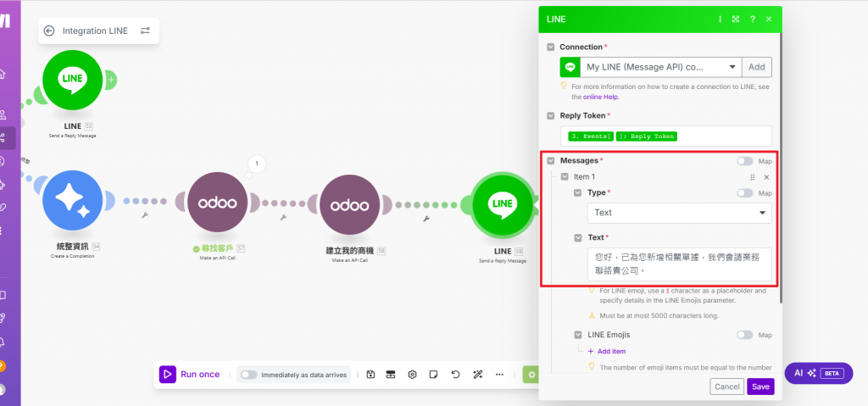
Task: Click Add item under LINE Emojis
Action: (x=607, y=351)
